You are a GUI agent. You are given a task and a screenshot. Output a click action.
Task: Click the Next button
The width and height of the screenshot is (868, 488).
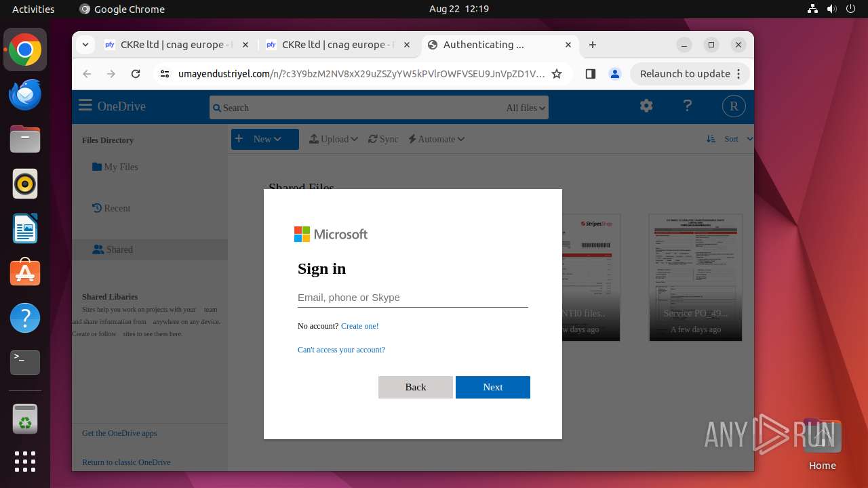493,387
